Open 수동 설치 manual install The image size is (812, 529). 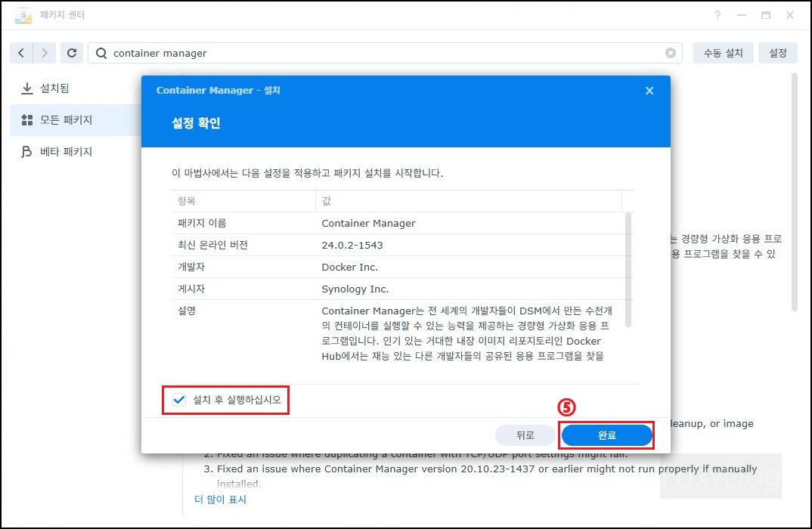coord(723,53)
